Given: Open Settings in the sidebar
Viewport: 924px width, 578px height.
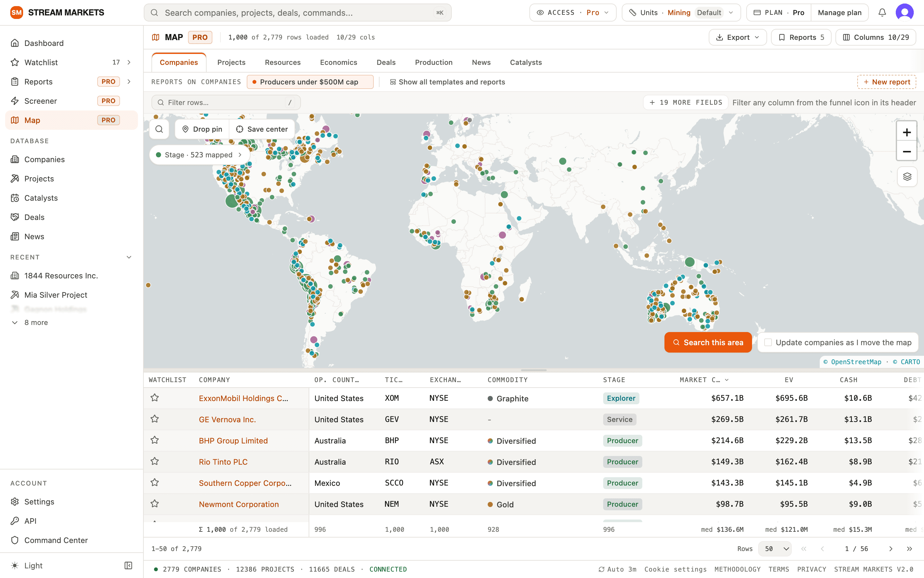Looking at the screenshot, I should pos(72,502).
